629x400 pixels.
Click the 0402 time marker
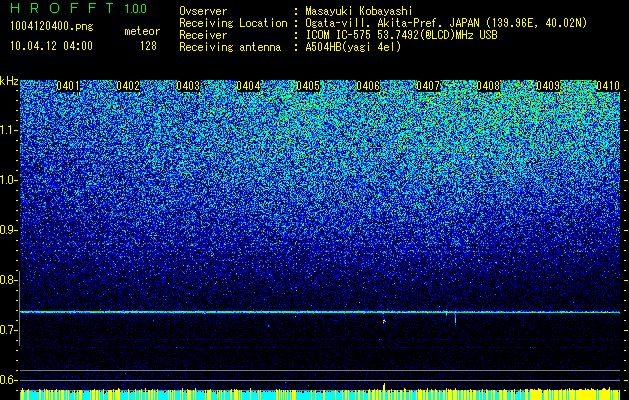(x=128, y=86)
